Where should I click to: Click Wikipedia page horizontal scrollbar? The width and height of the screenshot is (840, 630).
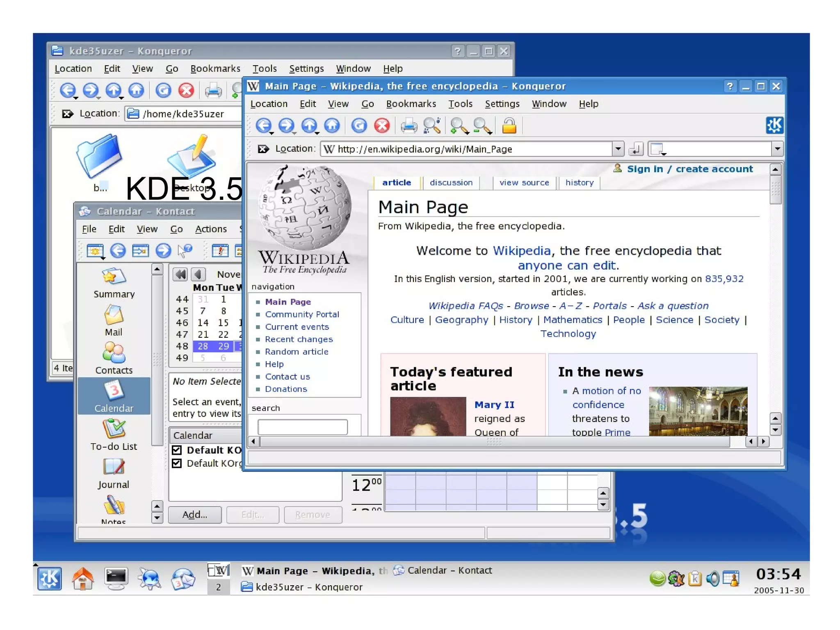point(495,442)
